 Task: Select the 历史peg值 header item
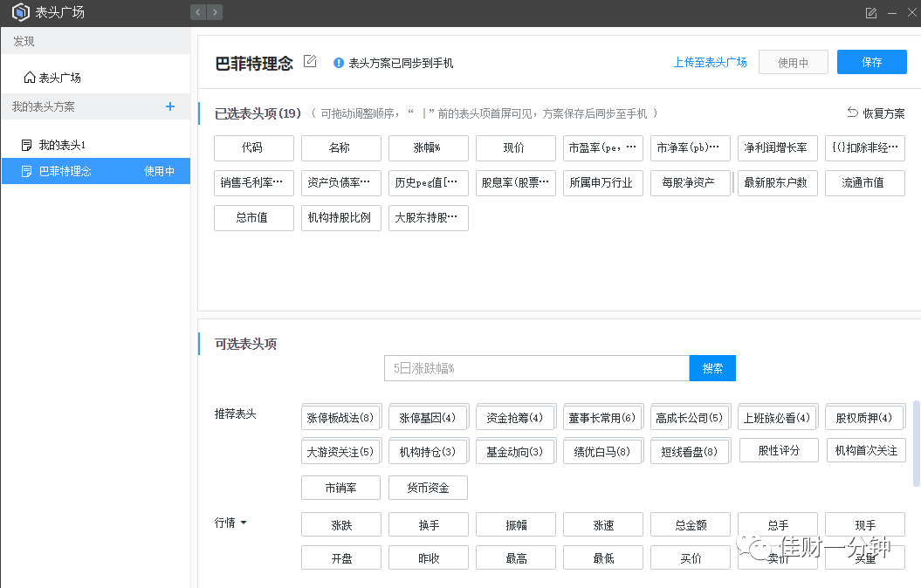coord(428,183)
